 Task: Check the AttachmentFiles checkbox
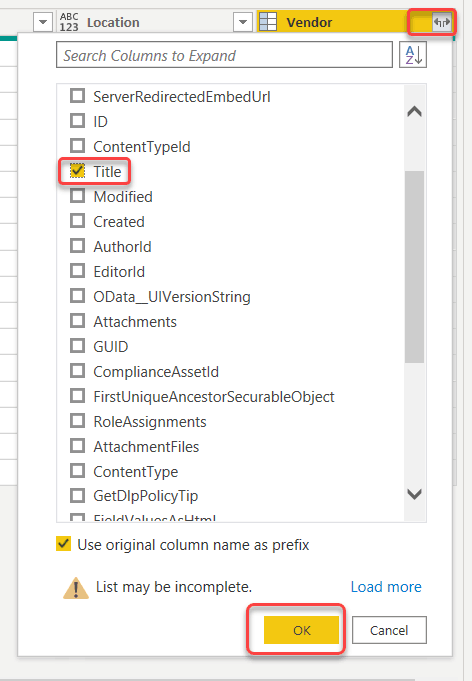[x=78, y=446]
